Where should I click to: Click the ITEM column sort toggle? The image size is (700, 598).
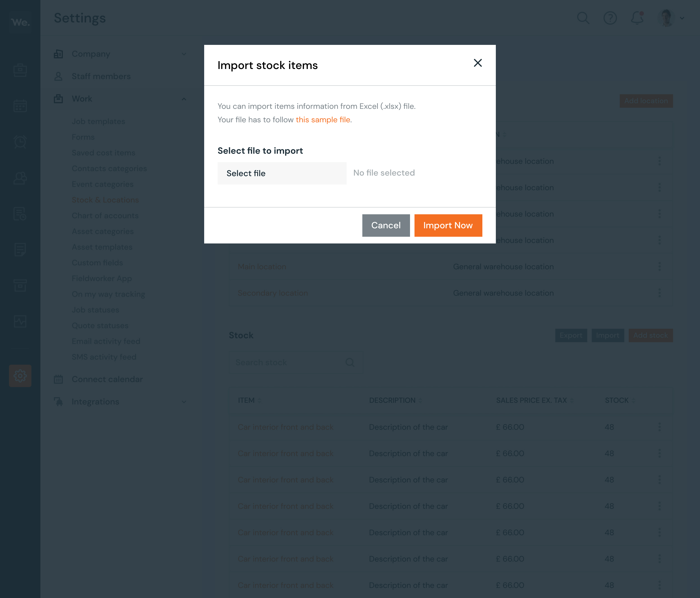pos(259,400)
